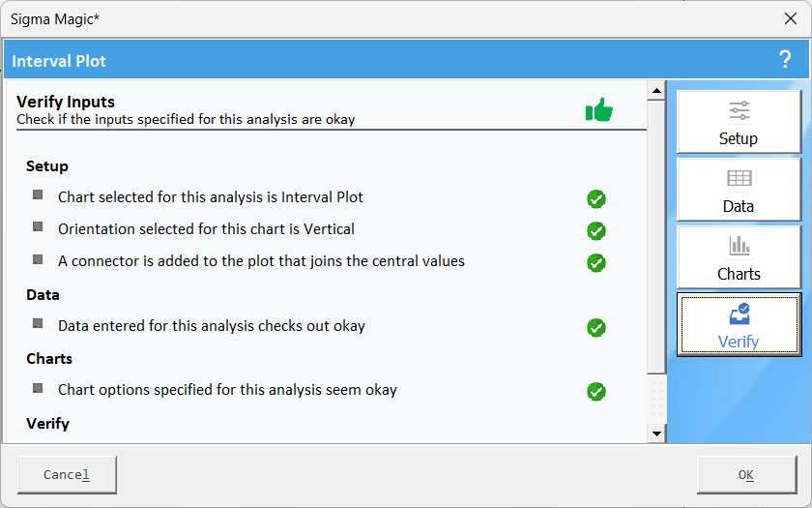Click the help question mark icon
Image resolution: width=812 pixels, height=508 pixels.
[785, 60]
